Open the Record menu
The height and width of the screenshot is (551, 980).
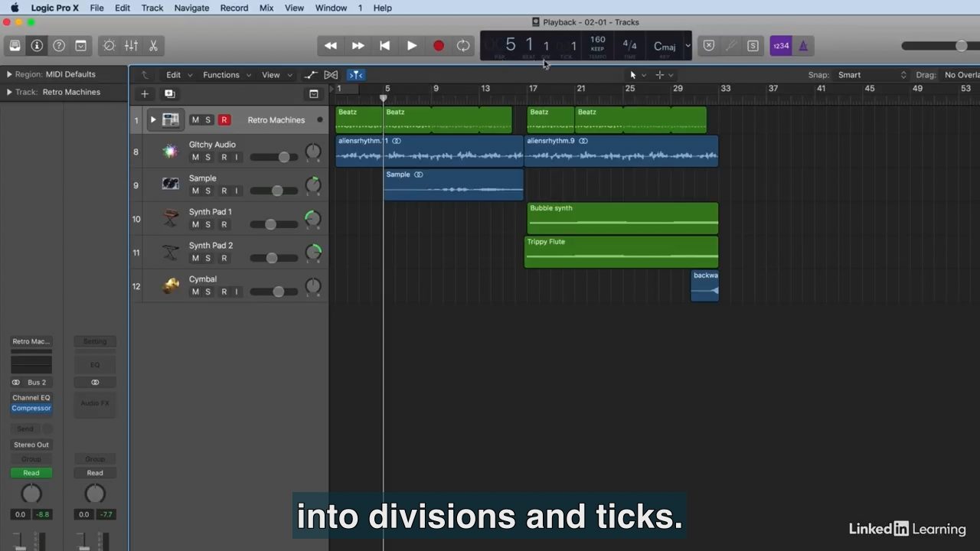click(234, 8)
